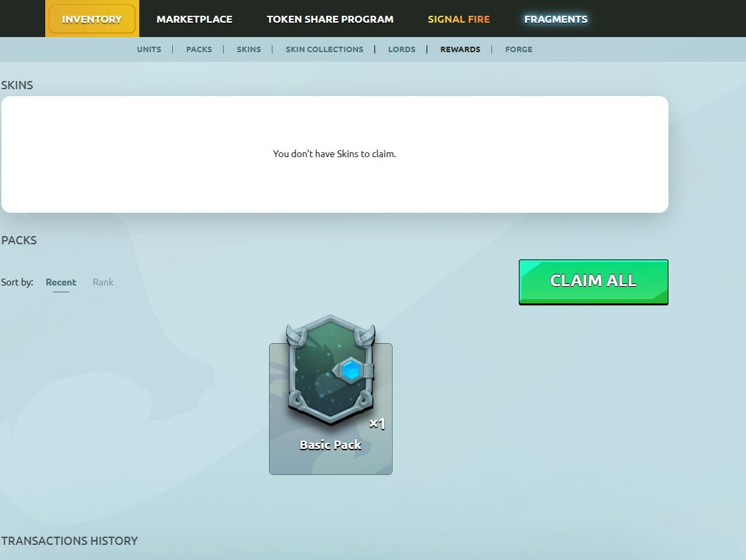This screenshot has height=560, width=746.
Task: Click the ×1 pack quantity
Action: point(377,423)
